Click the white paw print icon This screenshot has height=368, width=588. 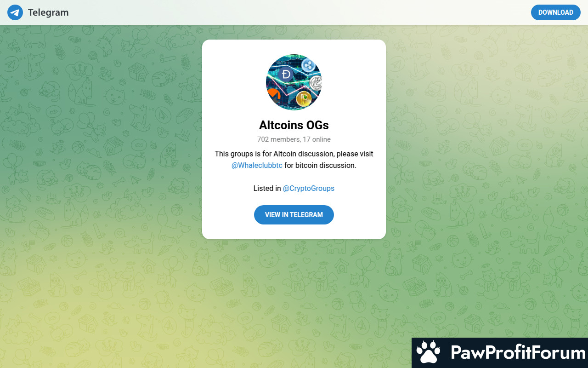[428, 353]
